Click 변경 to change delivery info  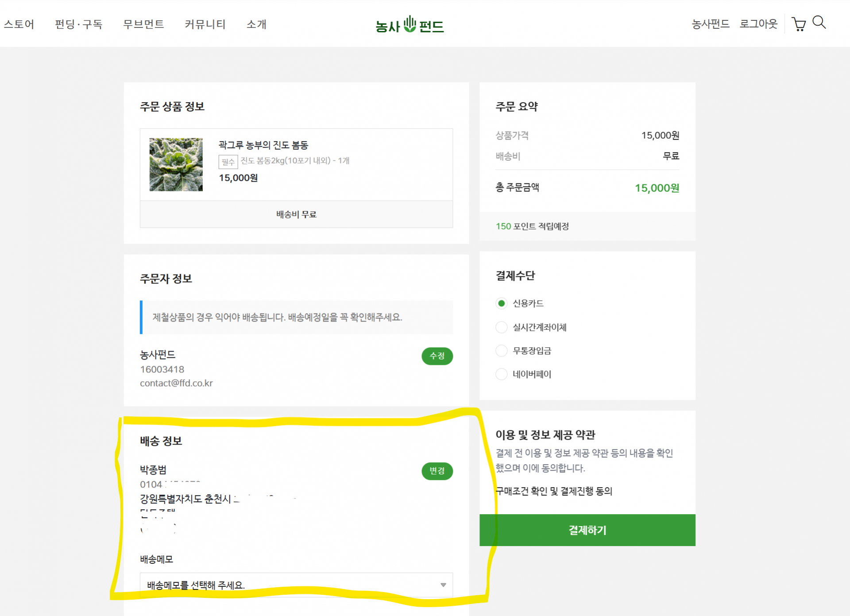point(437,471)
